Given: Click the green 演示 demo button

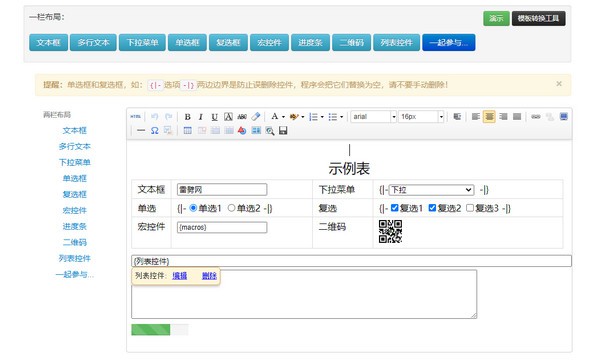Looking at the screenshot, I should tap(496, 18).
